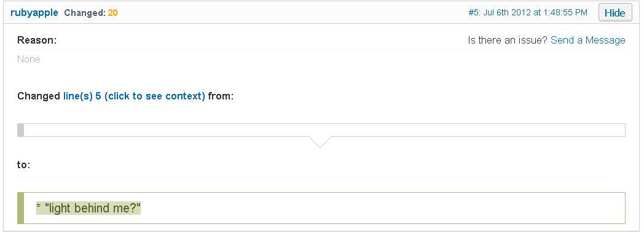Image resolution: width=644 pixels, height=232 pixels.
Task: Click the gray marker bar on old line
Action: (x=20, y=130)
